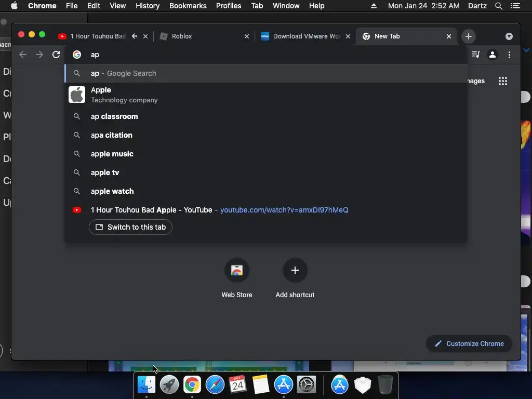Open the Google apps grid icon

(503, 81)
